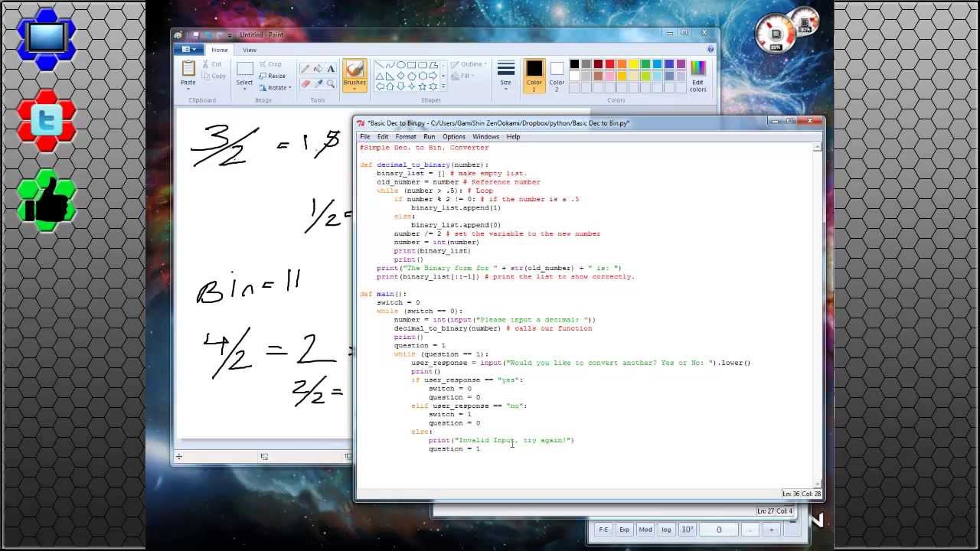980x551 pixels.
Task: Pick the black color swatch
Action: point(574,64)
